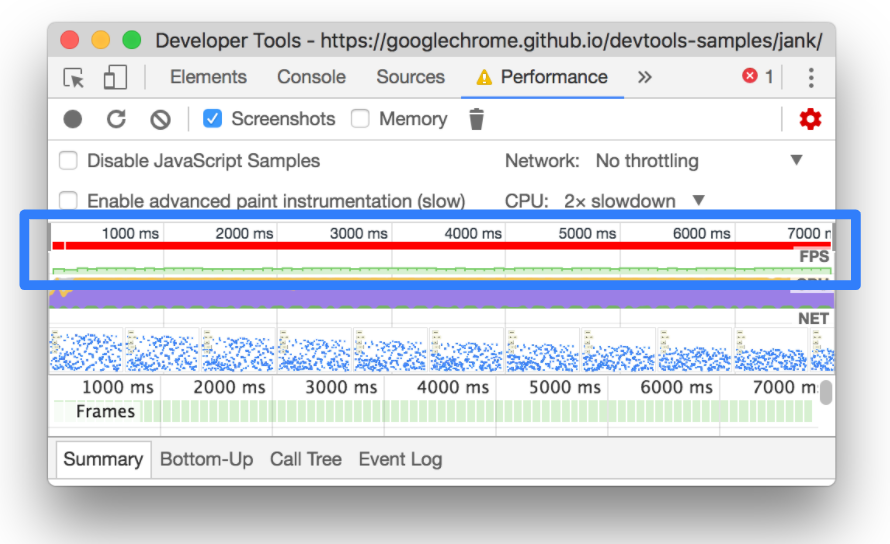The height and width of the screenshot is (544, 890).
Task: Click the trash collect garbage icon
Action: (476, 119)
